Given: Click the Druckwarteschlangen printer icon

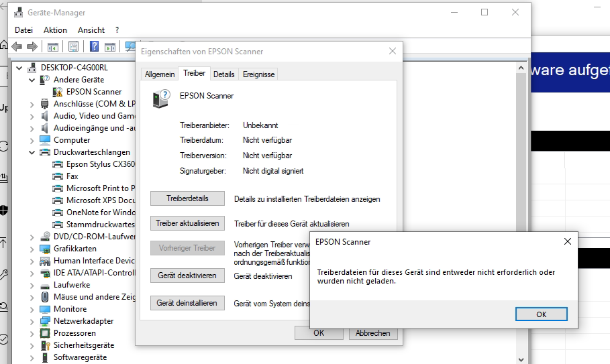Looking at the screenshot, I should point(45,152).
